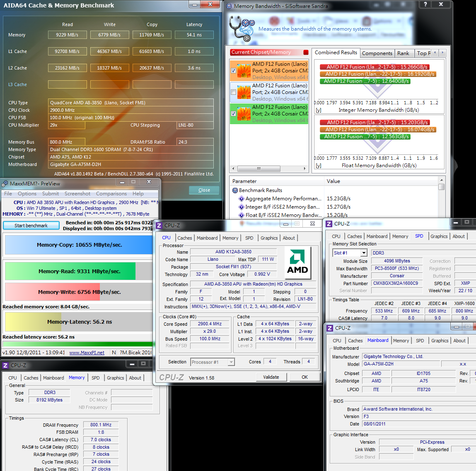Open MaxxMEM Options menu
Screen dimensions: 476x471
pyautogui.click(x=27, y=194)
